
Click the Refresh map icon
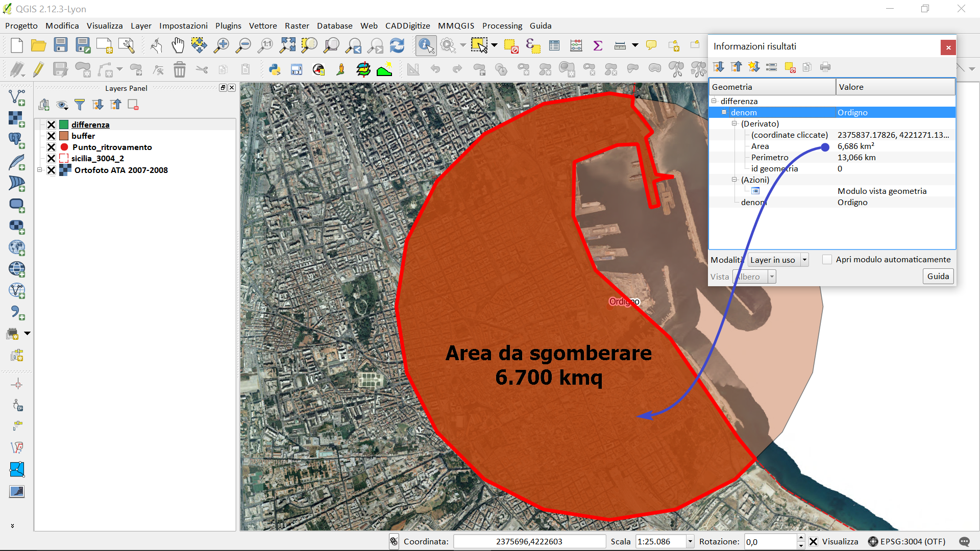[x=397, y=46]
